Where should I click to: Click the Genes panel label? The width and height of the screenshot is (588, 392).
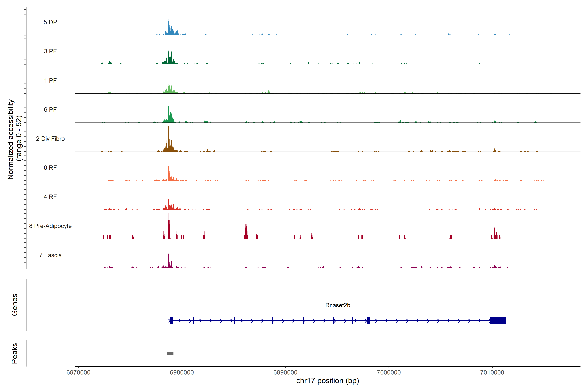coord(15,305)
